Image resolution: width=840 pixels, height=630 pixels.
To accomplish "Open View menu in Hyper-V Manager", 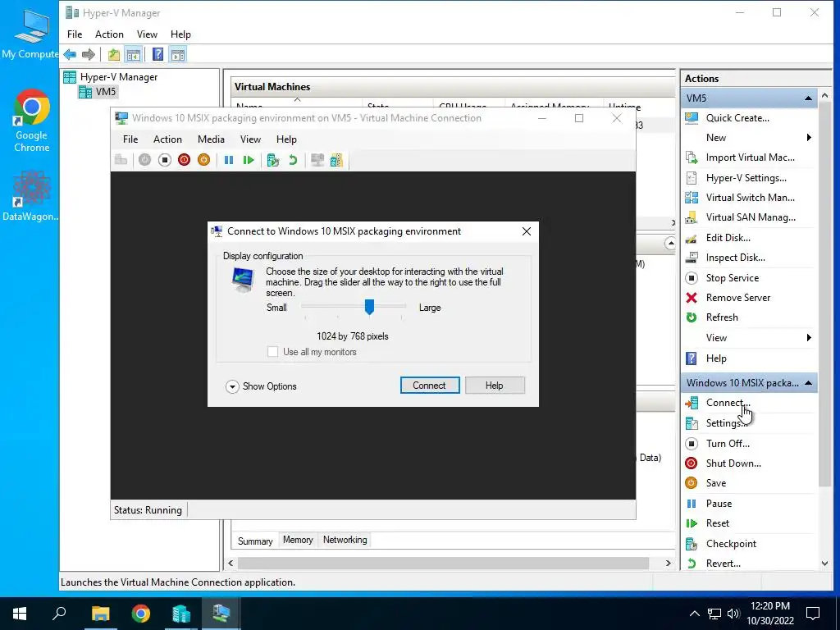I will click(147, 34).
